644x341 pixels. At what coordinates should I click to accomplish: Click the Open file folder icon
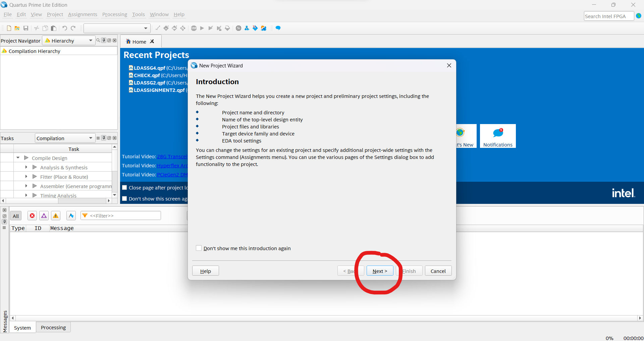pyautogui.click(x=17, y=28)
